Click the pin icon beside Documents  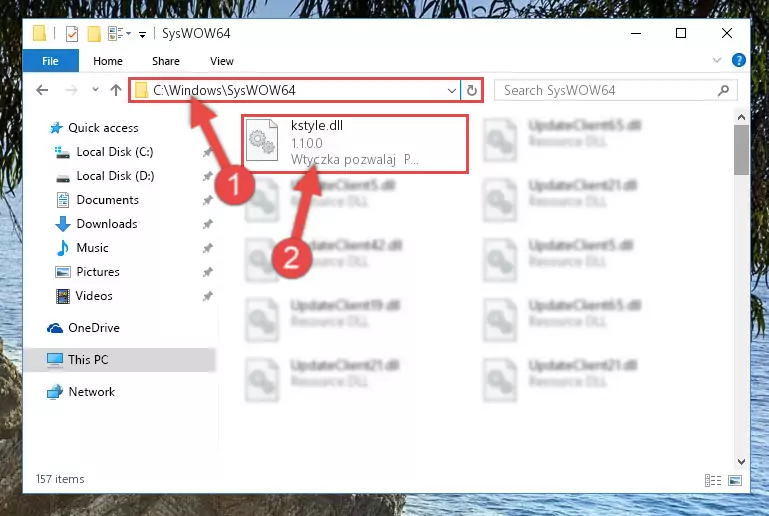[x=207, y=200]
